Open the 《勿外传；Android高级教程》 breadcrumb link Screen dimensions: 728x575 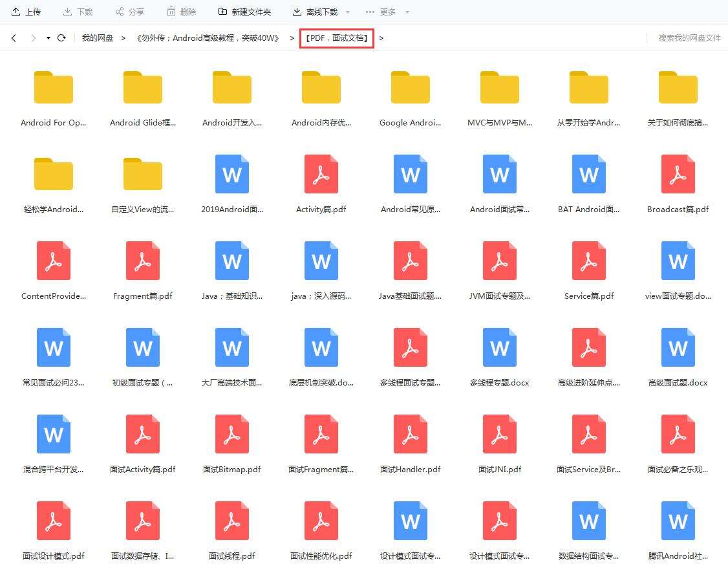tap(207, 38)
